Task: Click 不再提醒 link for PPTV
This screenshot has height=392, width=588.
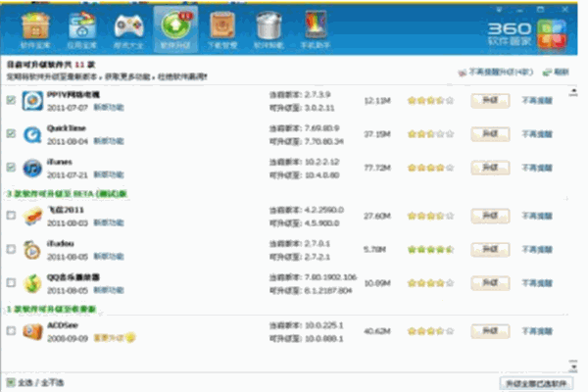Action: click(x=537, y=101)
